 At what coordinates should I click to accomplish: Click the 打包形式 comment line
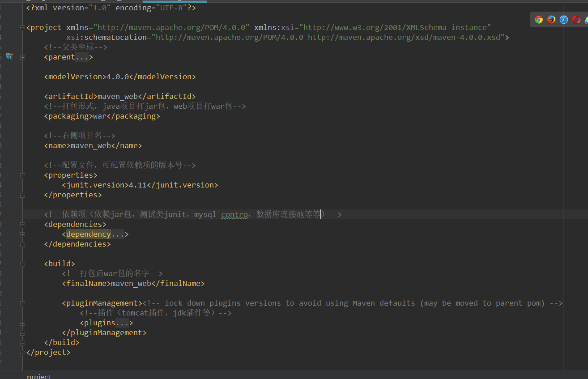click(x=145, y=106)
